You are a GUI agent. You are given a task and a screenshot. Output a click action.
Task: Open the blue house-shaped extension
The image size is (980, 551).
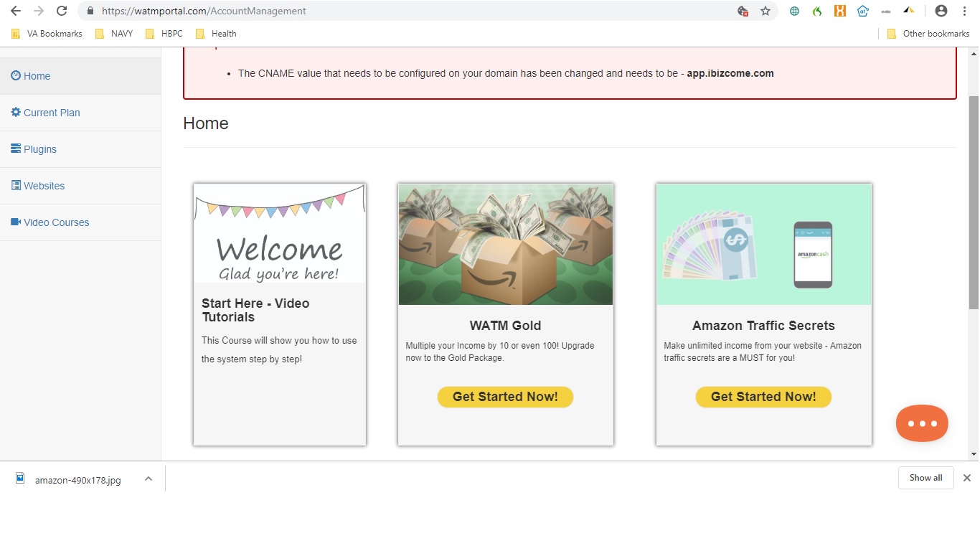coord(863,11)
